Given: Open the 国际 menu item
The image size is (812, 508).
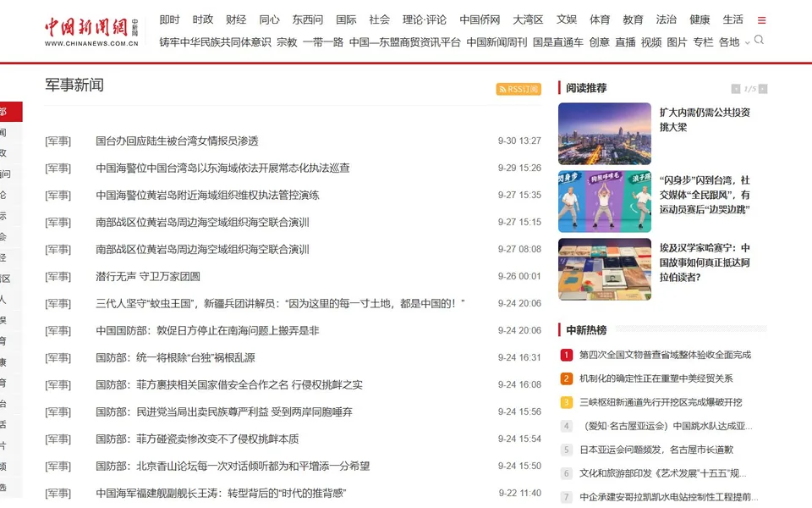Looking at the screenshot, I should click(x=346, y=19).
